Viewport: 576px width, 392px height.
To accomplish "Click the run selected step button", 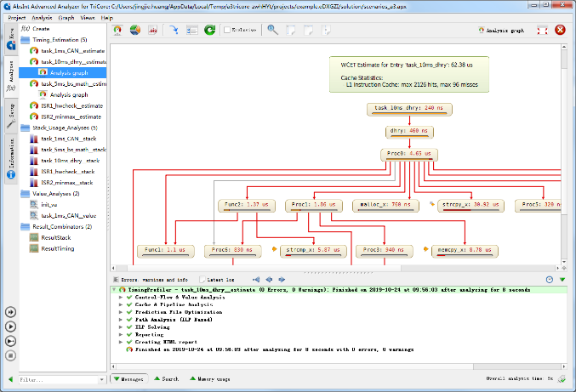I will 10,341.
